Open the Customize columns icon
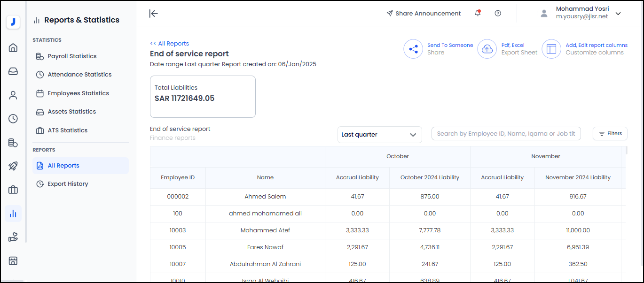644x283 pixels. tap(551, 49)
